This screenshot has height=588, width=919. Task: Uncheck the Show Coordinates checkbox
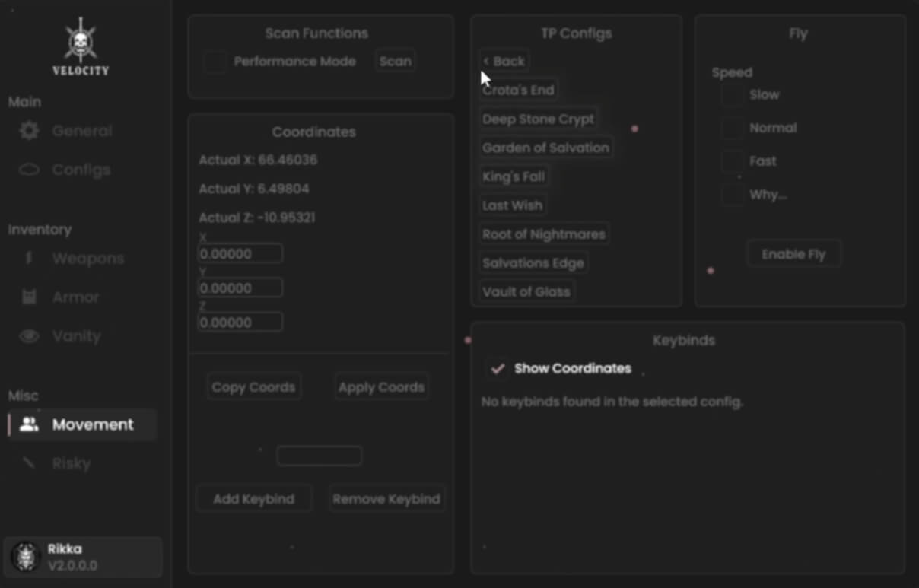pos(498,369)
